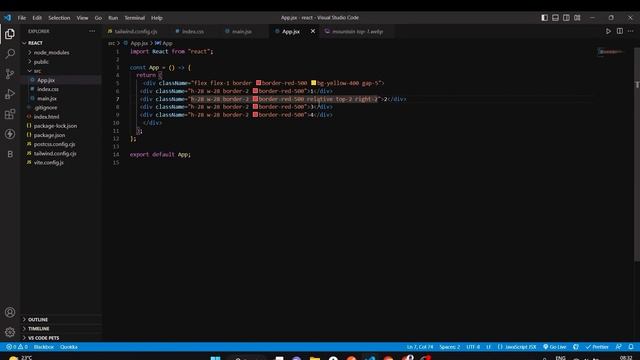Open the Run menu

pos(113,18)
